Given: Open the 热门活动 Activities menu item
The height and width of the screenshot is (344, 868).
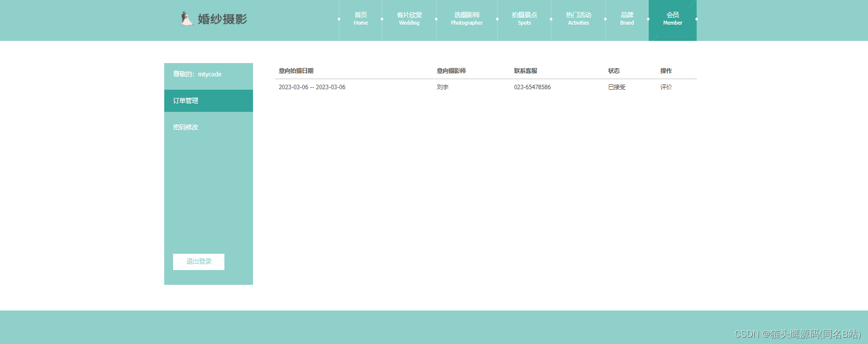Looking at the screenshot, I should coord(579,19).
